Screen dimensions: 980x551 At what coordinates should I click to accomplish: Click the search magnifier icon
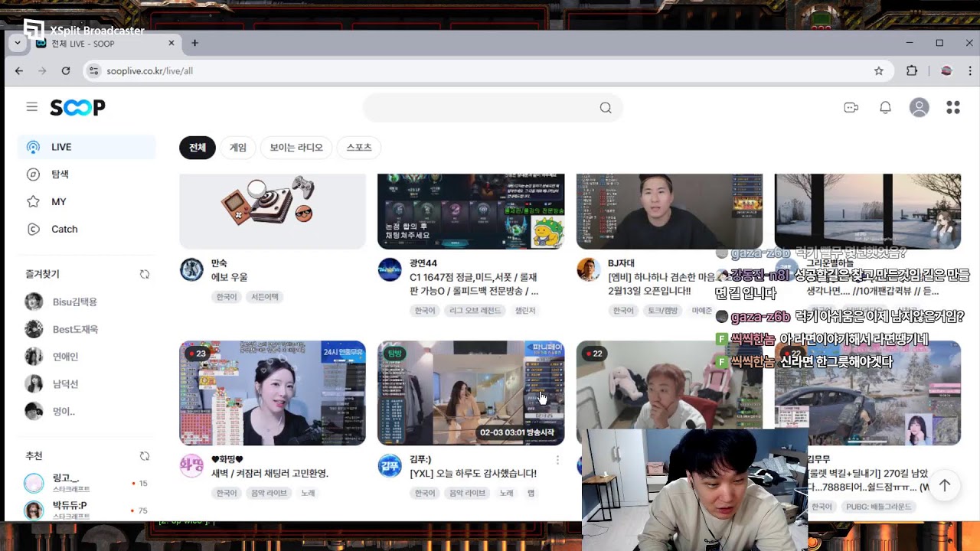606,108
